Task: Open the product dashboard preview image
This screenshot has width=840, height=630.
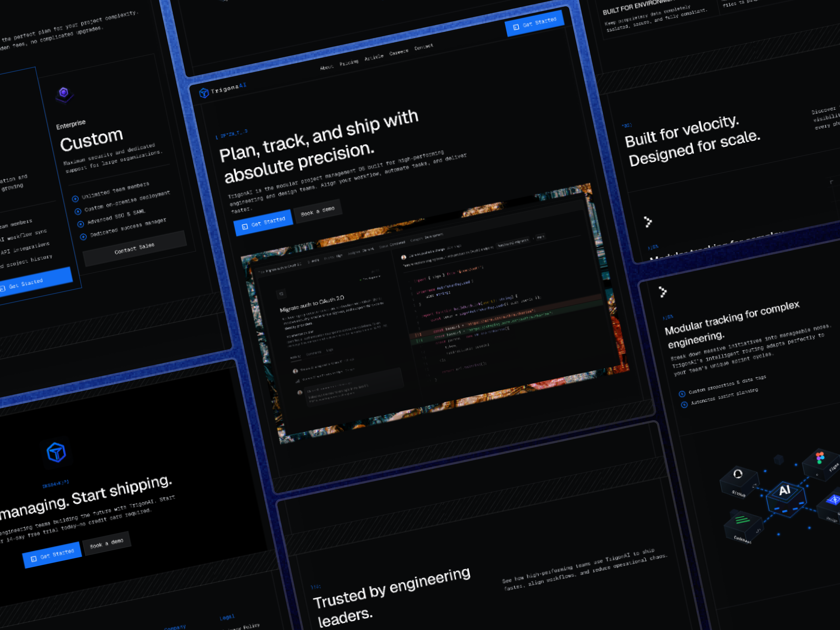Action: coord(435,314)
